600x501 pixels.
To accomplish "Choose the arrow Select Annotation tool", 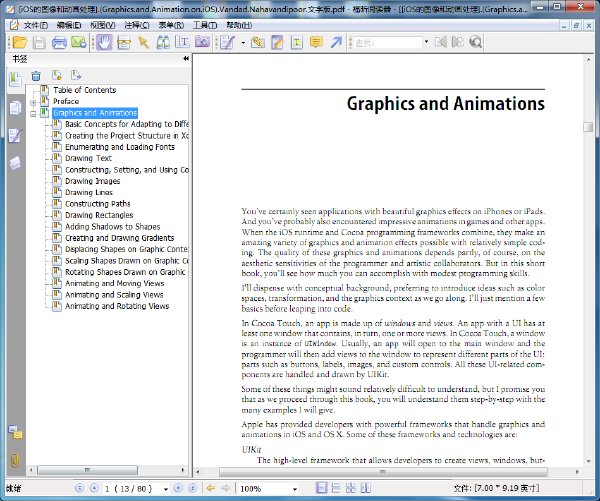I will (144, 42).
